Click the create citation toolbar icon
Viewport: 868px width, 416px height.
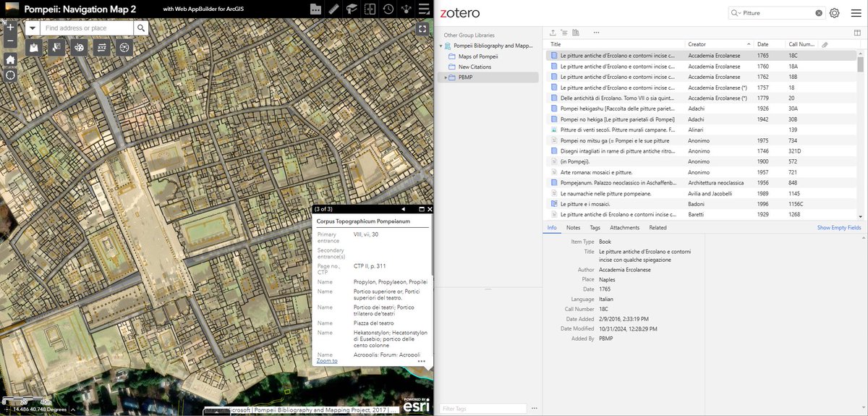click(564, 33)
